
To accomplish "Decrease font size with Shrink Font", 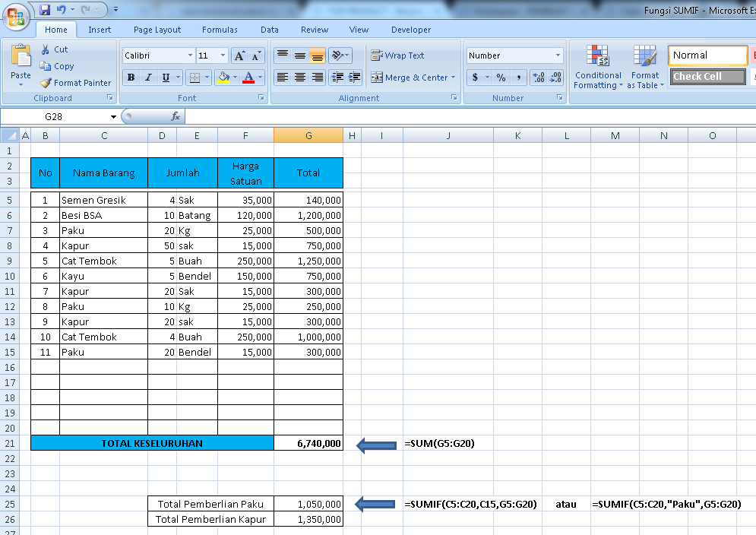I will click(x=256, y=55).
